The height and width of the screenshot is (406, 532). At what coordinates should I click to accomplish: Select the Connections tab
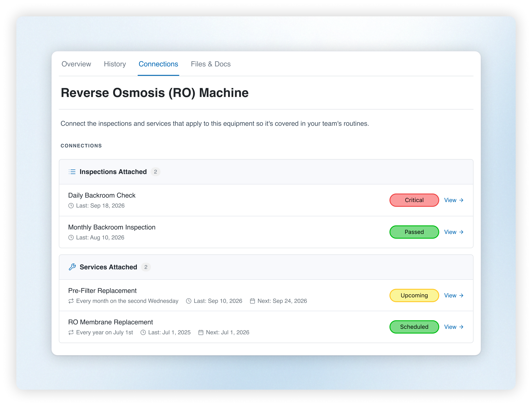[x=158, y=64]
